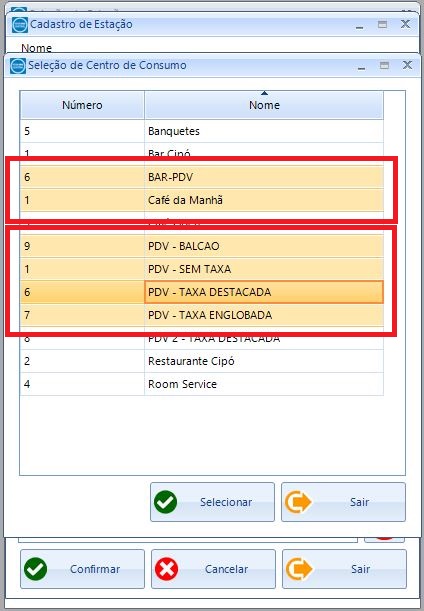Select the Café da Manhã row

point(201,200)
